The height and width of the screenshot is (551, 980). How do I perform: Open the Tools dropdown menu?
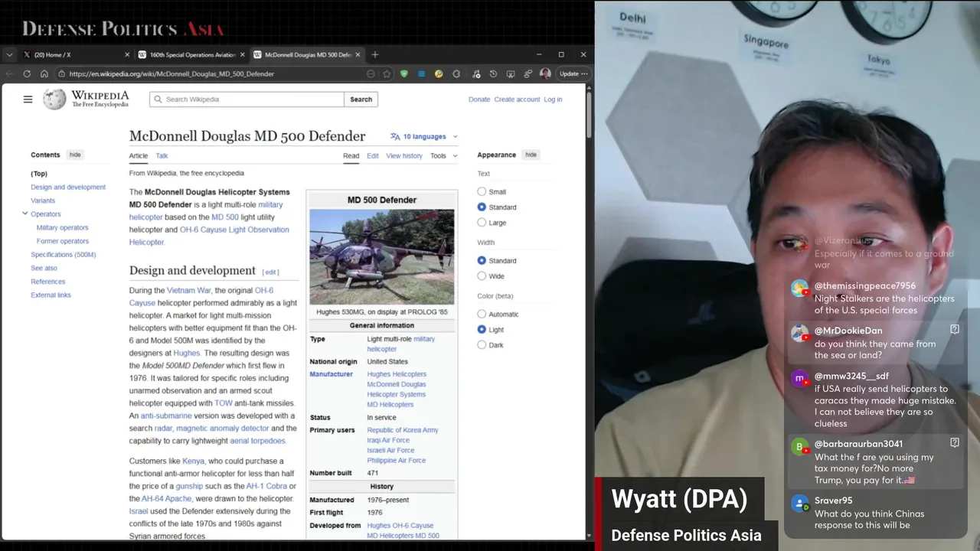point(443,155)
